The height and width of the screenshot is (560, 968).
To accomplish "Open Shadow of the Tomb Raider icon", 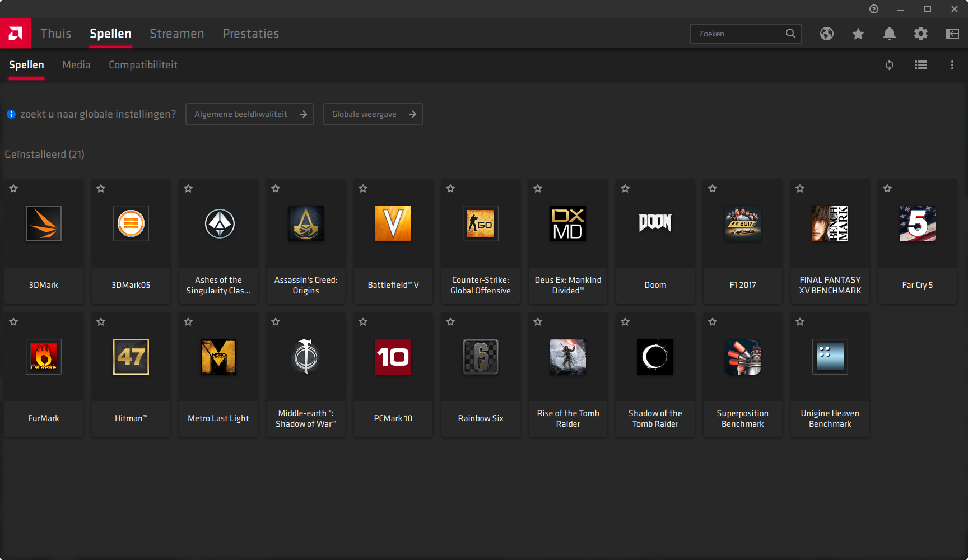I will (x=655, y=357).
